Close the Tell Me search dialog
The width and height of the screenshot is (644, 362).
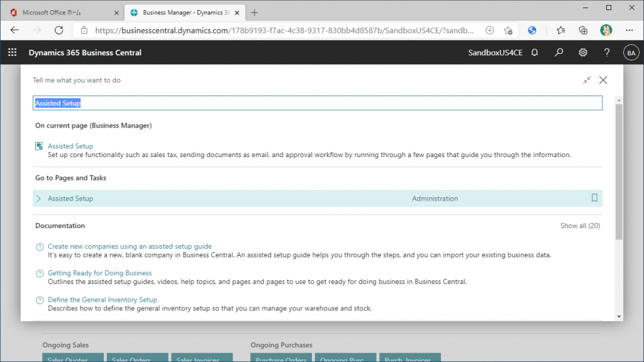pyautogui.click(x=603, y=80)
